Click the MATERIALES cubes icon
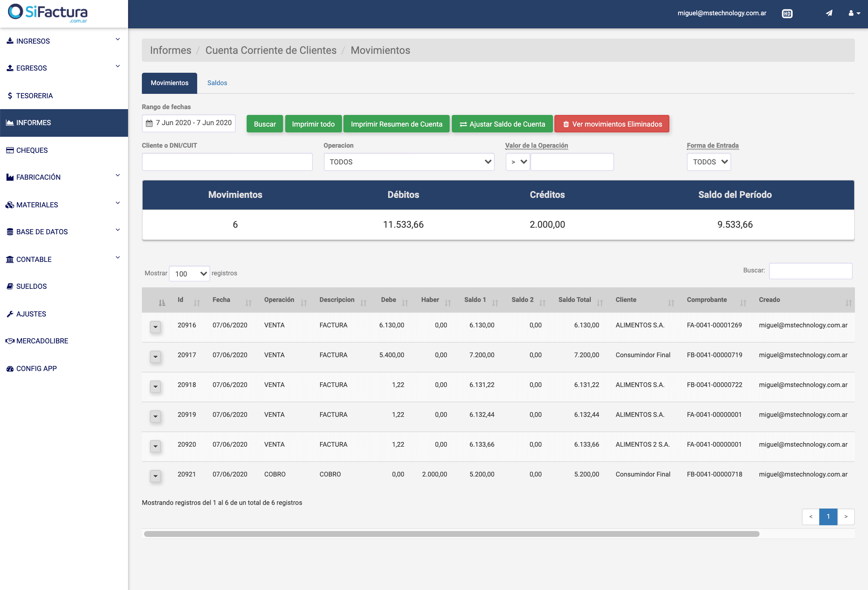The image size is (868, 590). [x=10, y=205]
